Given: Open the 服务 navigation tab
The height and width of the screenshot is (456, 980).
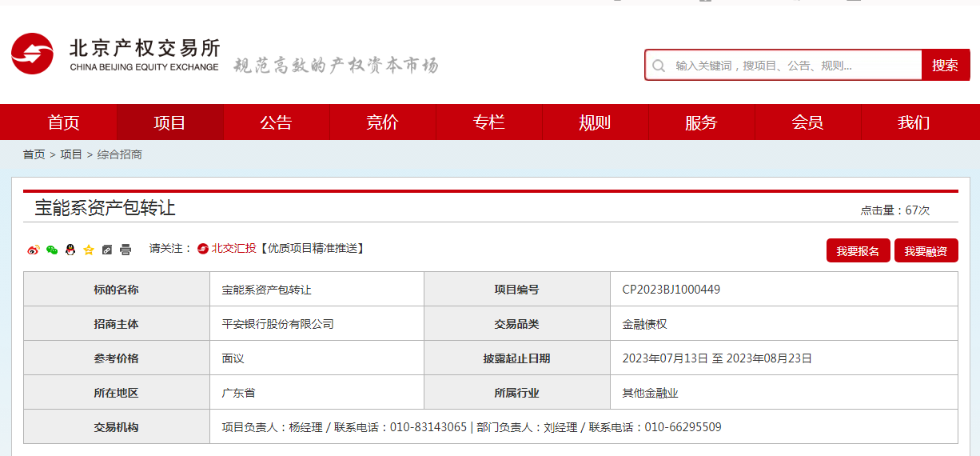Looking at the screenshot, I should (x=702, y=122).
